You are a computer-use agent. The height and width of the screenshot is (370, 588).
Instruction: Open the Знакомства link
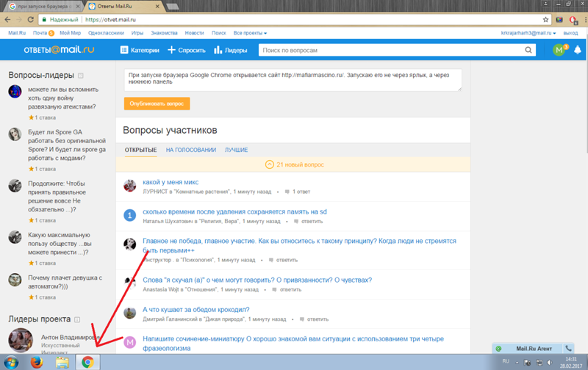[x=164, y=33]
